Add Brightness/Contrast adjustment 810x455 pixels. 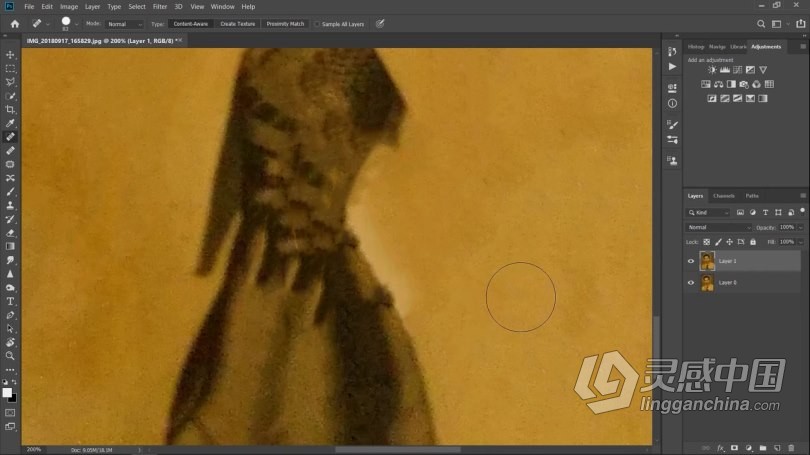tap(712, 70)
